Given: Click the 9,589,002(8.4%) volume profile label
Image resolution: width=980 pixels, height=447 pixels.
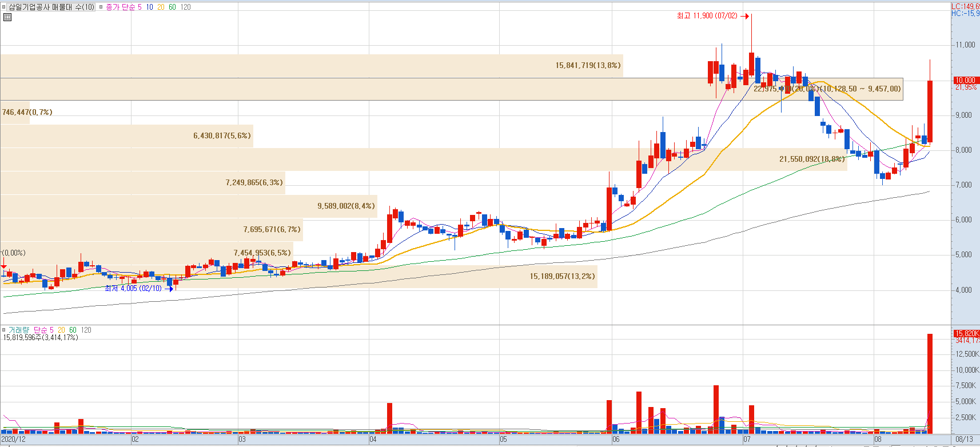Looking at the screenshot, I should click(x=346, y=206).
